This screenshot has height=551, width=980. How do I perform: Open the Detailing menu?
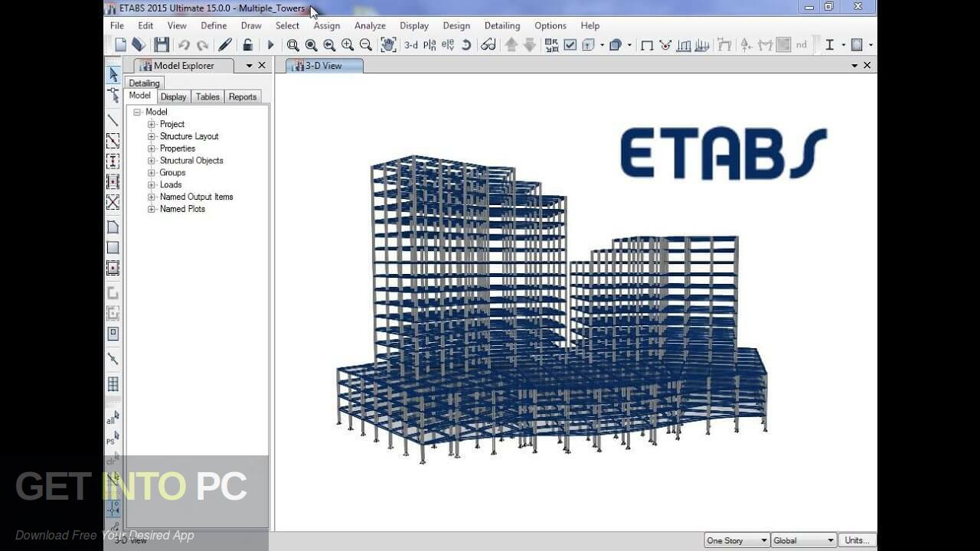pos(502,25)
